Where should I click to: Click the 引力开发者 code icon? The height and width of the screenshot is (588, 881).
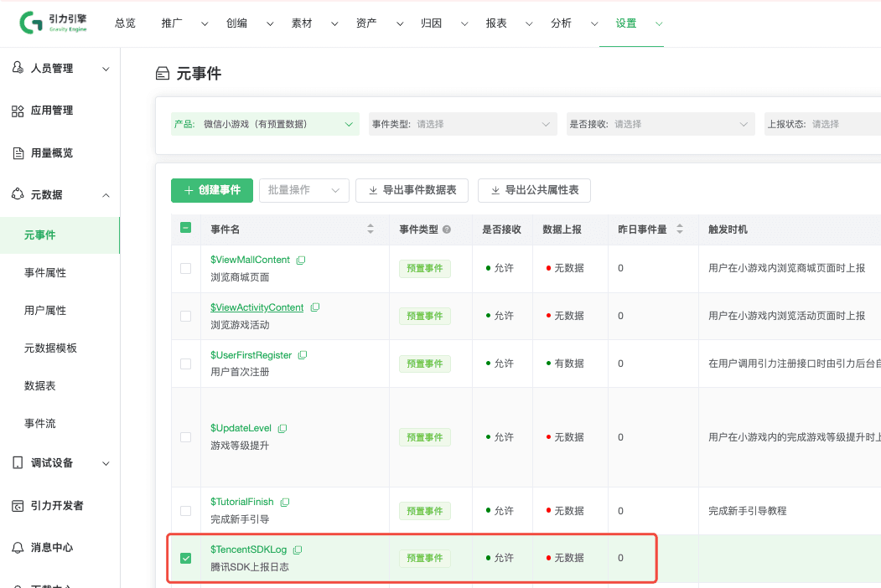(x=18, y=505)
